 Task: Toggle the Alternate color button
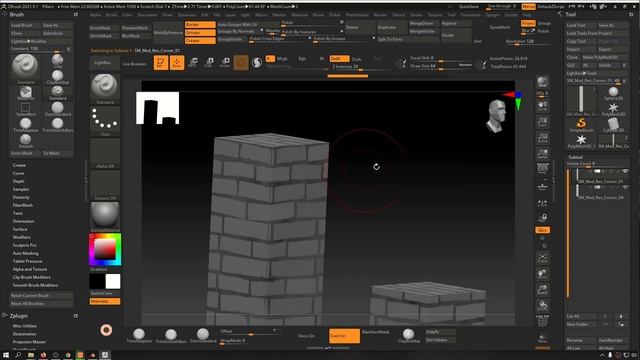click(105, 301)
